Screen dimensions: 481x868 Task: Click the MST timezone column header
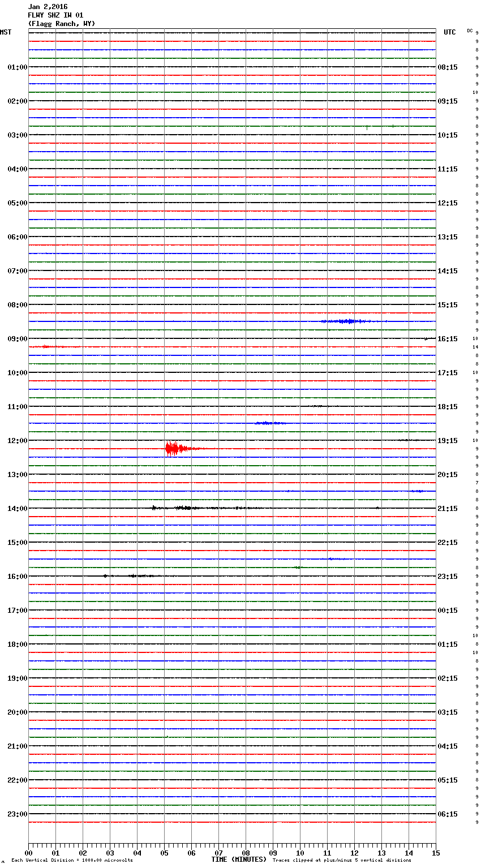pyautogui.click(x=6, y=32)
